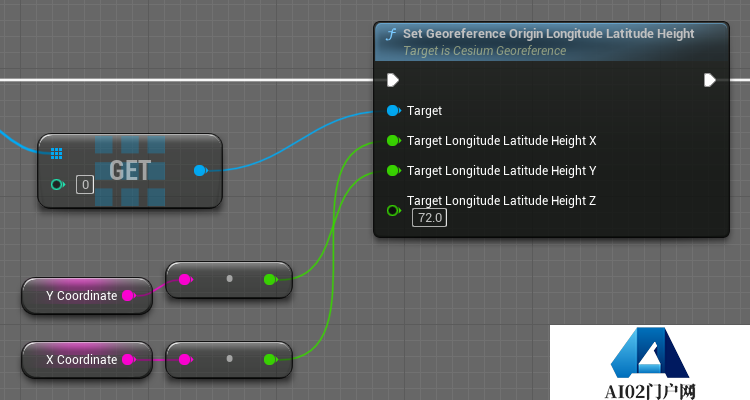Click the function icon on Set Georeference node
750x400 pixels.
point(391,35)
